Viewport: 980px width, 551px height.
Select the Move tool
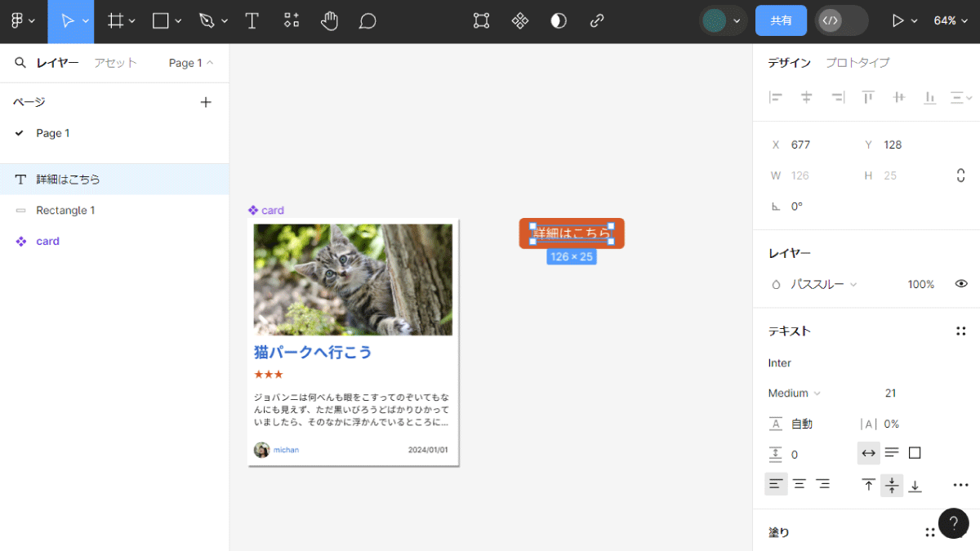pos(68,21)
